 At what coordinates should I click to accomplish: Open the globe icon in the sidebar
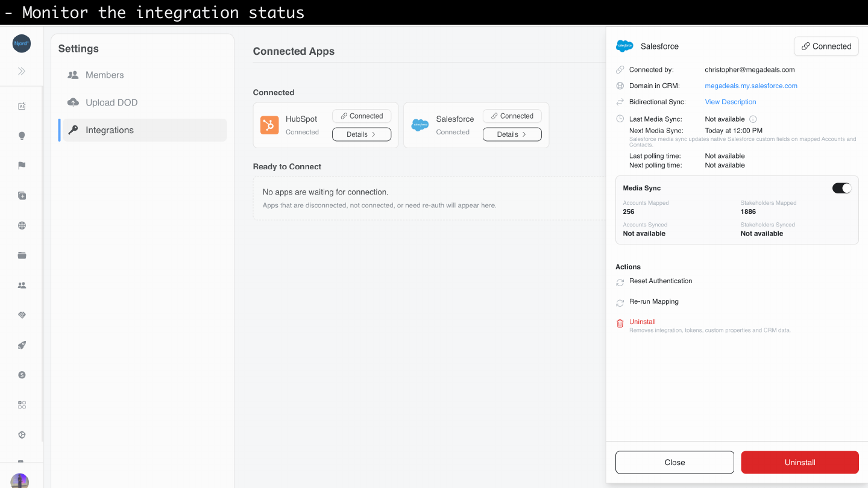pyautogui.click(x=22, y=225)
